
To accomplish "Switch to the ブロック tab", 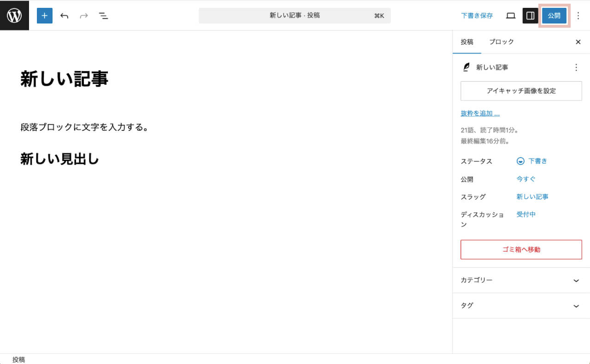I will [x=501, y=42].
